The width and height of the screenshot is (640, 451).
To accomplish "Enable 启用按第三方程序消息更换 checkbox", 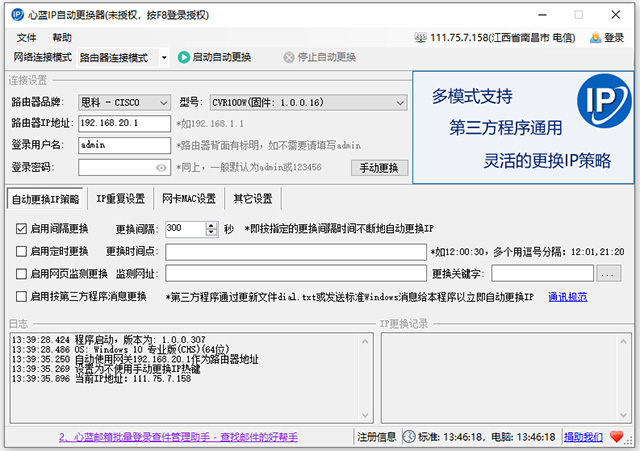I will [21, 296].
